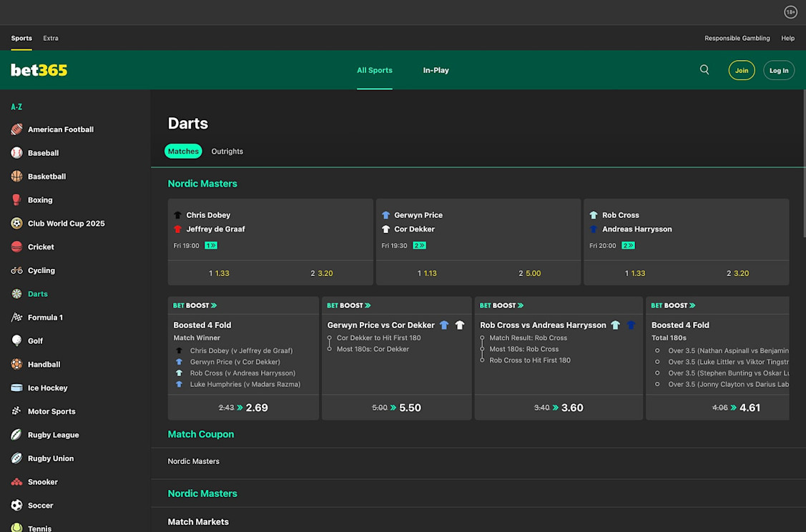Bet on Cor Dekker at 5.00
Screen dimensions: 806x532
click(x=529, y=273)
